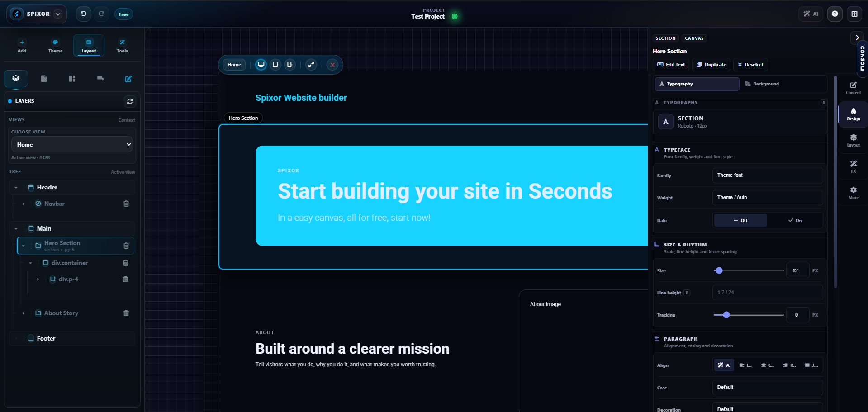Open the Font Family dropdown
The height and width of the screenshot is (412, 868).
(767, 175)
